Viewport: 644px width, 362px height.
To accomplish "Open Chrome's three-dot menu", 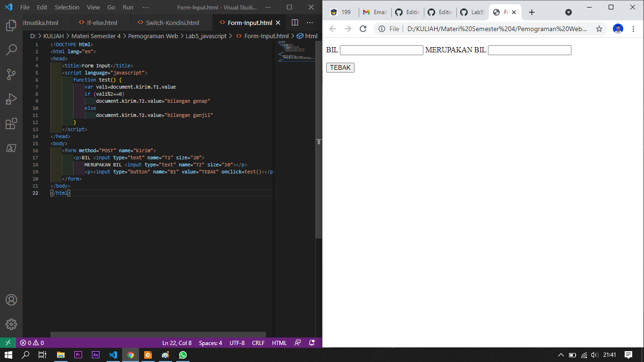I will click(634, 28).
